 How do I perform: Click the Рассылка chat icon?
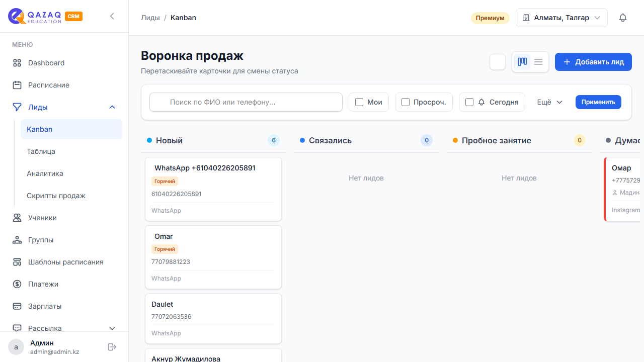click(x=17, y=328)
